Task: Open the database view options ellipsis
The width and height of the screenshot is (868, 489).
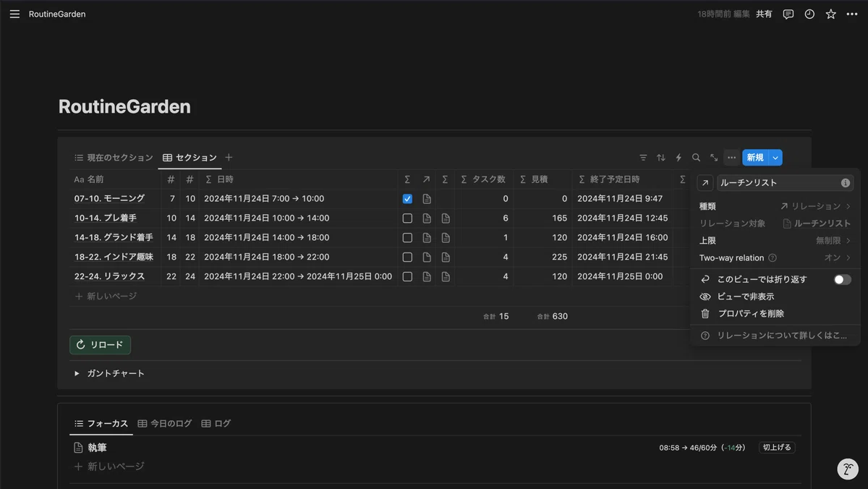Action: pyautogui.click(x=731, y=157)
